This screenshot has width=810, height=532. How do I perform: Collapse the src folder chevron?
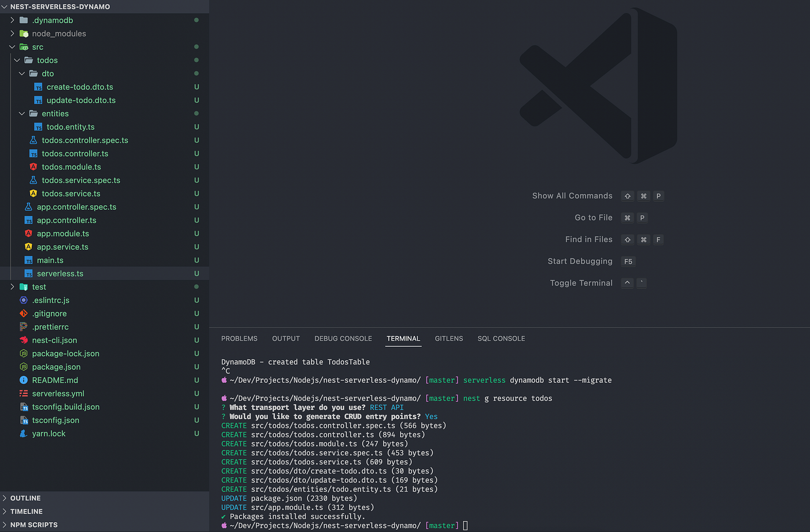click(12, 47)
